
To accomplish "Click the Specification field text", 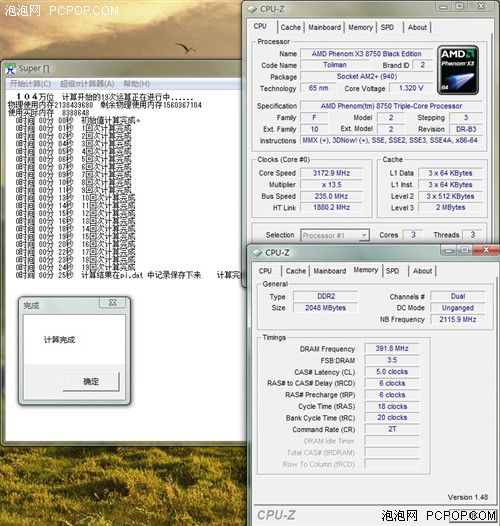I will (391, 106).
